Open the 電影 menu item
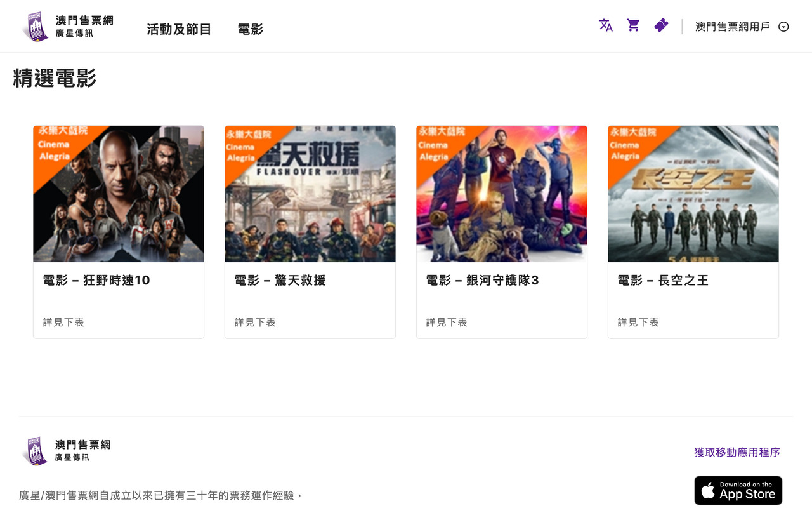This screenshot has height=508, width=812. pyautogui.click(x=251, y=29)
